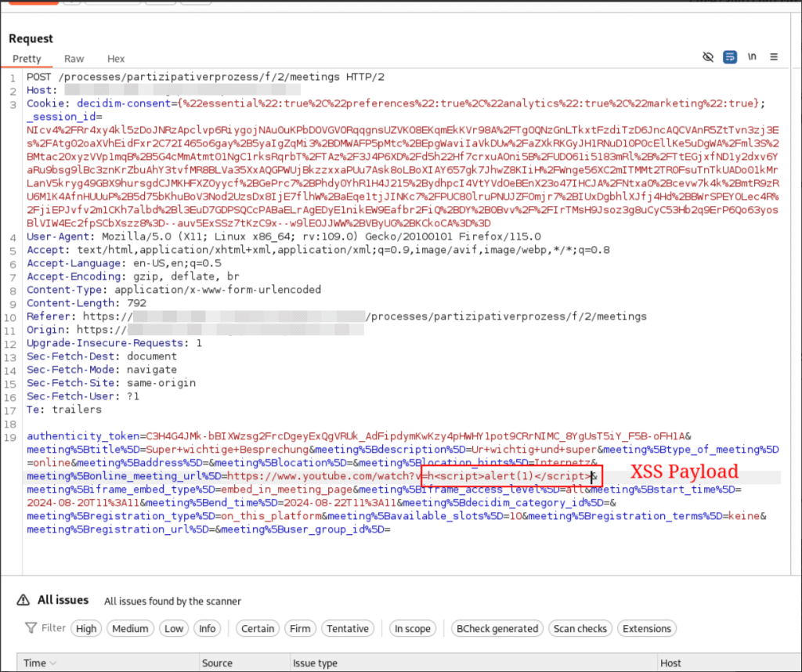This screenshot has width=802, height=672.
Task: Switch to the Pretty view tab
Action: [27, 59]
